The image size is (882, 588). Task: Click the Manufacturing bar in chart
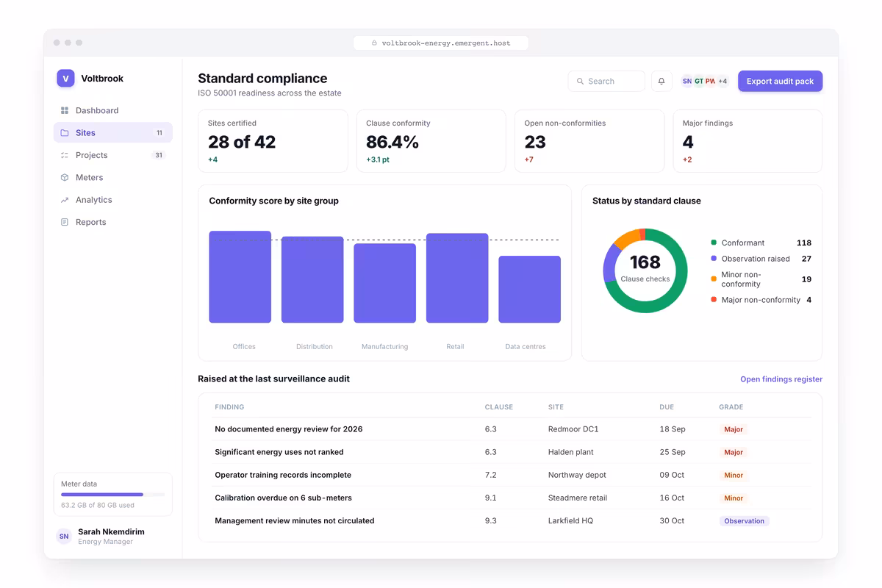tap(385, 283)
